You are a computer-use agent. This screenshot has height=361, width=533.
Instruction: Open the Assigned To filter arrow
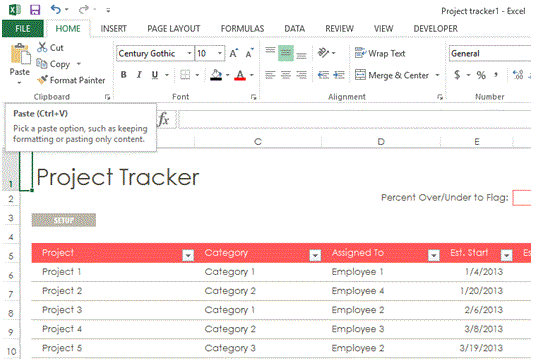pyautogui.click(x=434, y=255)
